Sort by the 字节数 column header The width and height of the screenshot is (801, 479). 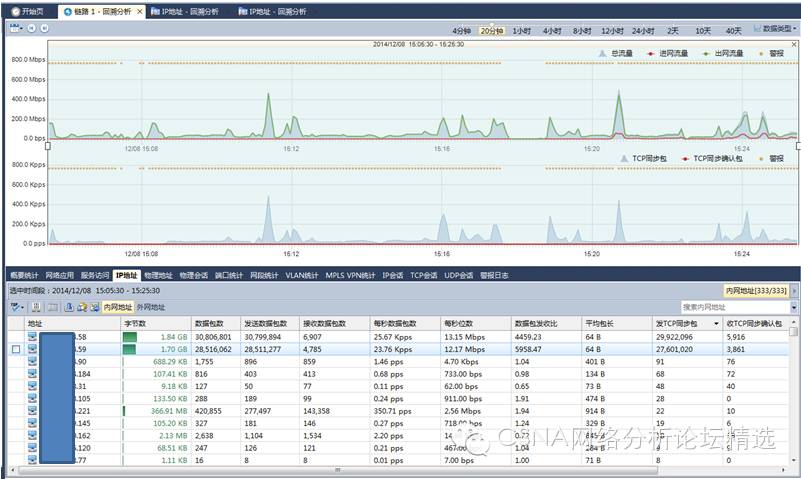click(135, 324)
